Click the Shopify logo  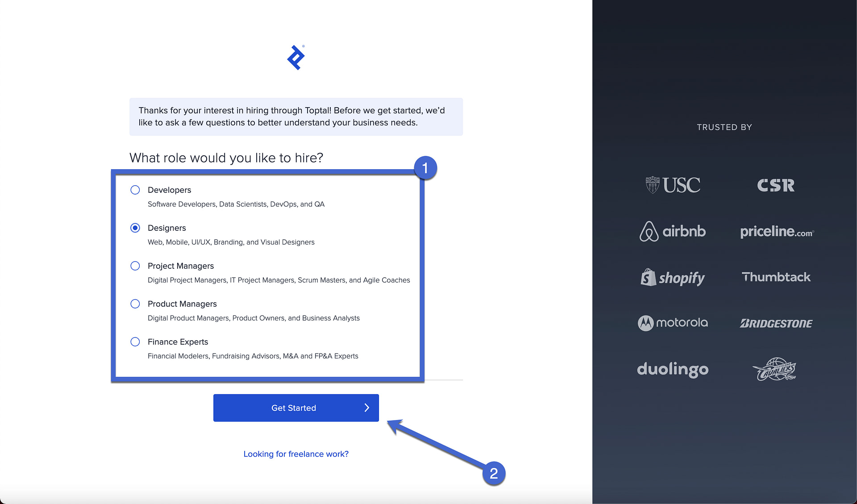672,277
